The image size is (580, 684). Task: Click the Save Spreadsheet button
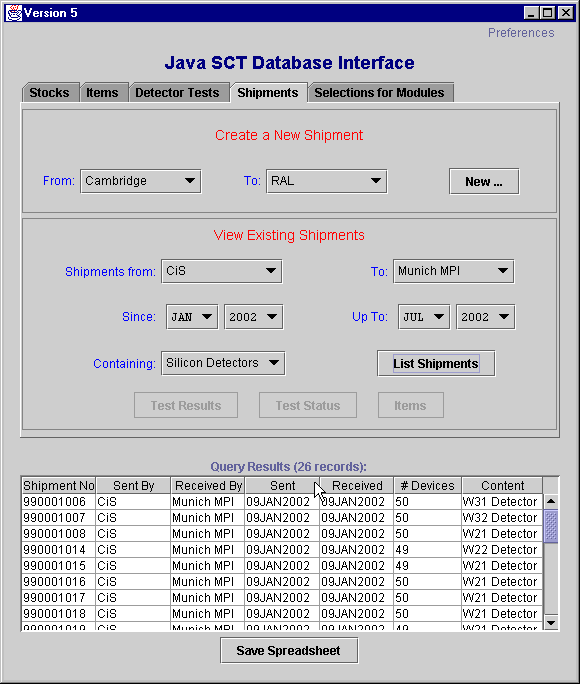point(289,650)
